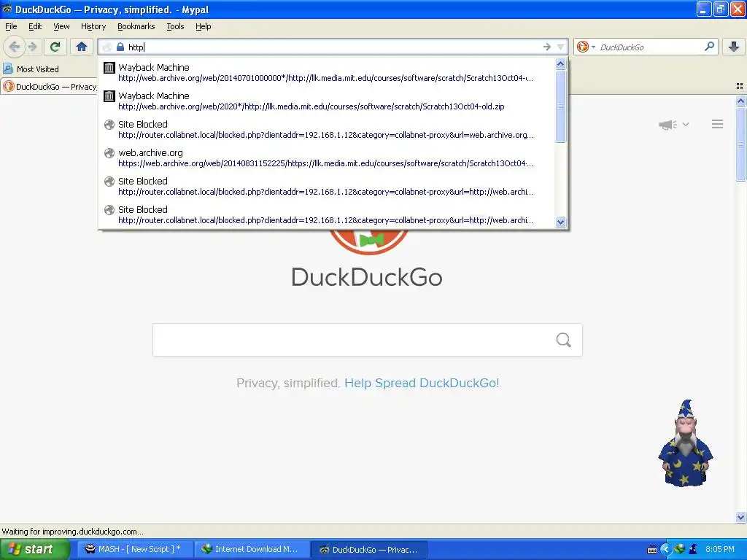Reload the current page
Screen dimensions: 747x560
click(x=55, y=47)
